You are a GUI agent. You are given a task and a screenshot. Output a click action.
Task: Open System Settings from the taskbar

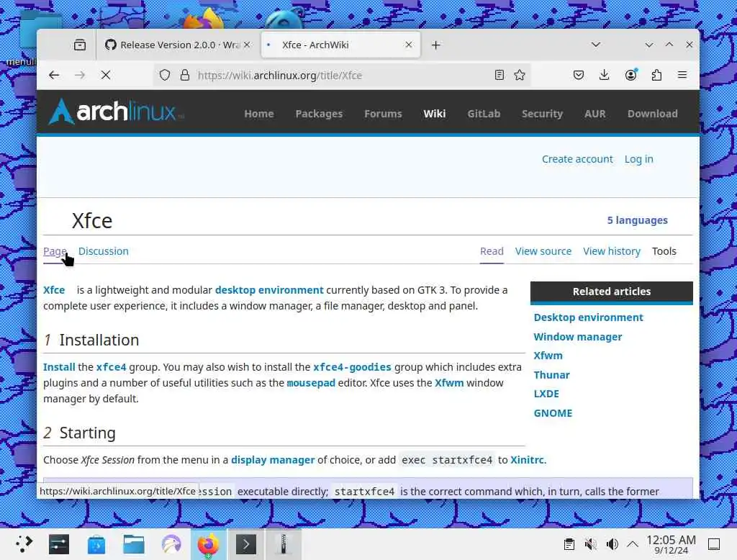59,544
